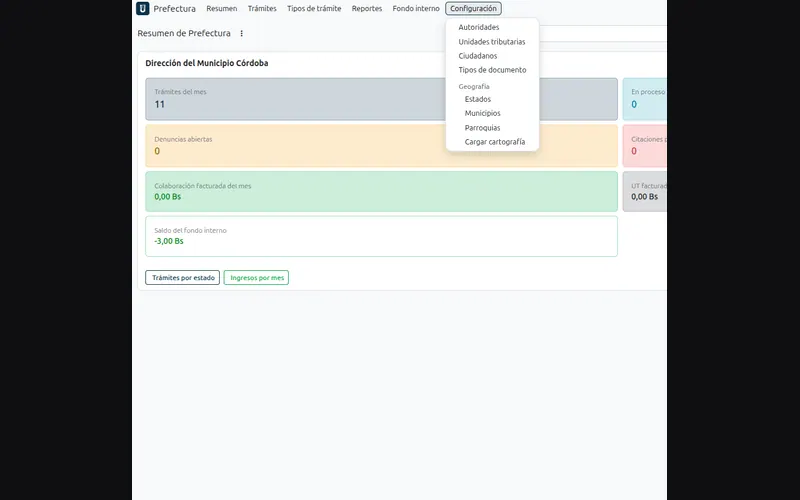Open Unidades tributarias menu entry
800x500 pixels.
(491, 42)
